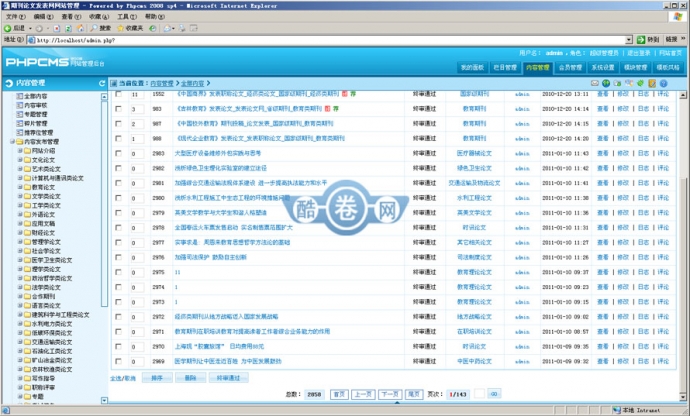This screenshot has width=690, height=416.
Task: Click the 排序 button below the list
Action: [157, 378]
